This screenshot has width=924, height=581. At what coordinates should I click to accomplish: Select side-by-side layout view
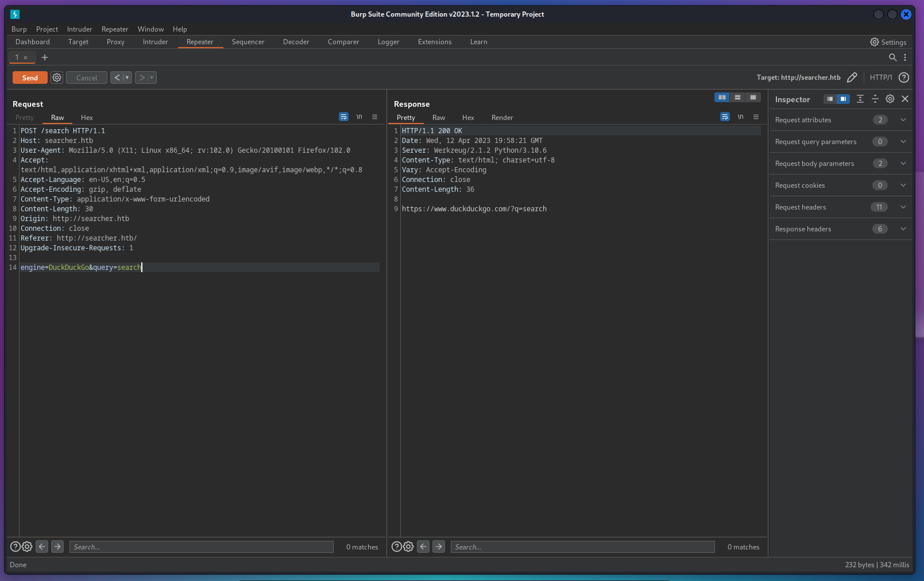click(722, 98)
